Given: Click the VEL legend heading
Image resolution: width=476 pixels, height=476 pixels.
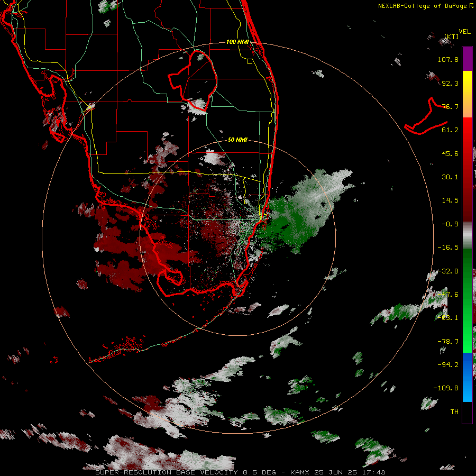Looking at the screenshot, I should [x=464, y=32].
